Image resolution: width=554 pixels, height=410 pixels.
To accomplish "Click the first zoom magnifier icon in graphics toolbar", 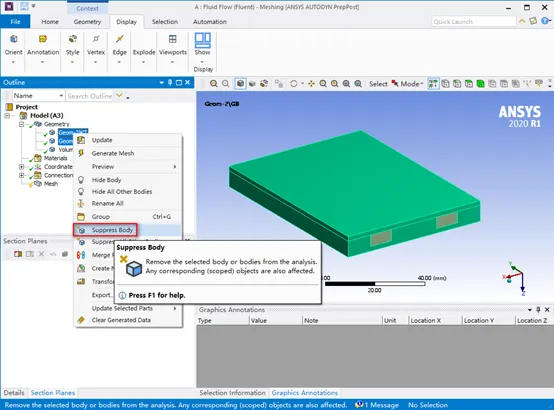I will click(x=213, y=84).
